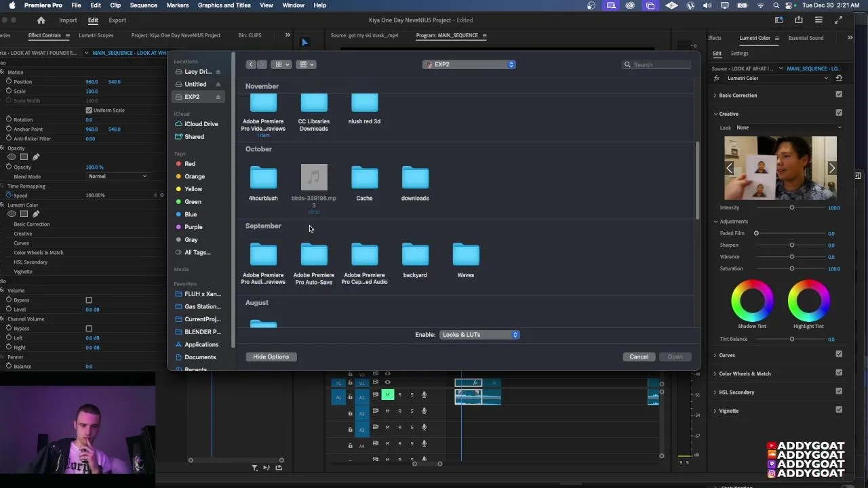
Task: Go back in the file dialog
Action: click(x=251, y=64)
